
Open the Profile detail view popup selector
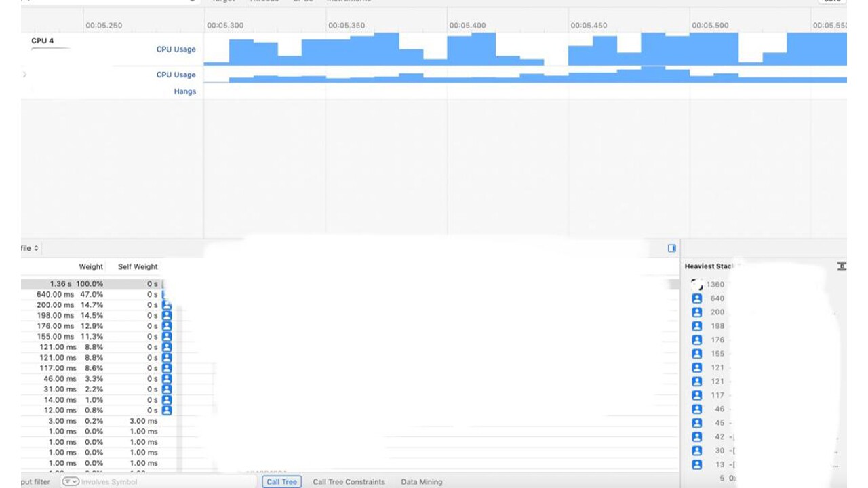29,249
